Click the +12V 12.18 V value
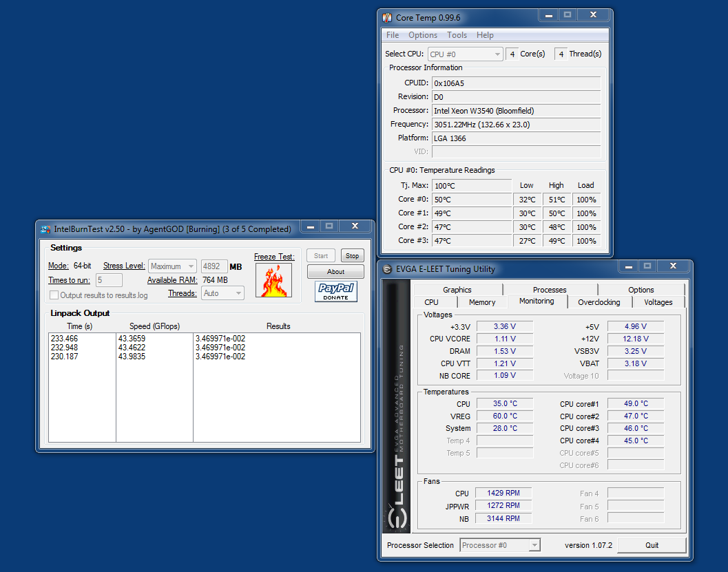Viewport: 728px width, 572px height. pyautogui.click(x=636, y=339)
